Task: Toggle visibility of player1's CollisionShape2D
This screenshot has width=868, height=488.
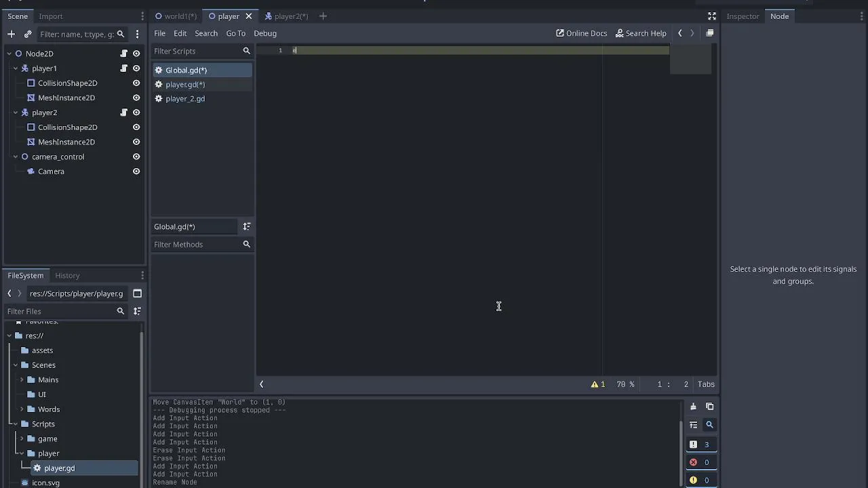Action: (x=136, y=83)
